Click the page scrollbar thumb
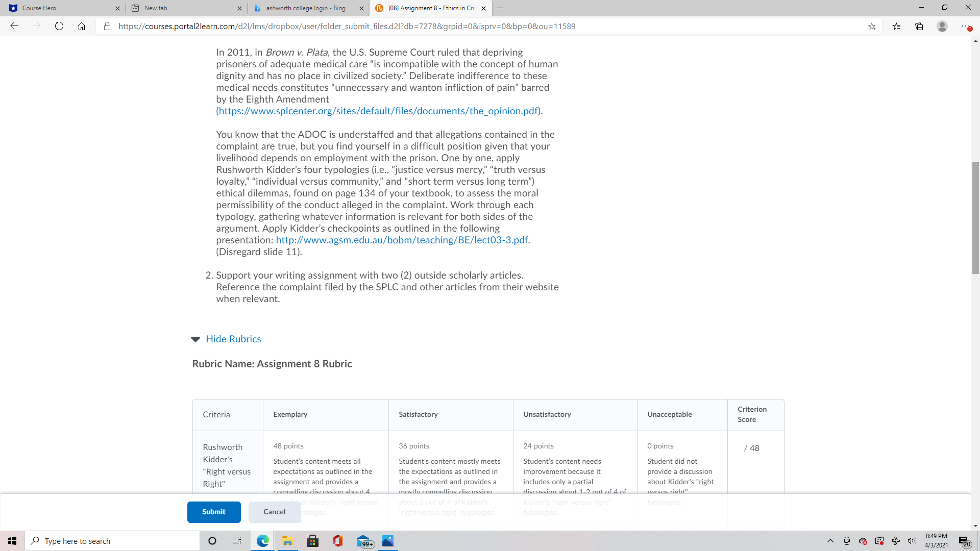 coord(975,218)
